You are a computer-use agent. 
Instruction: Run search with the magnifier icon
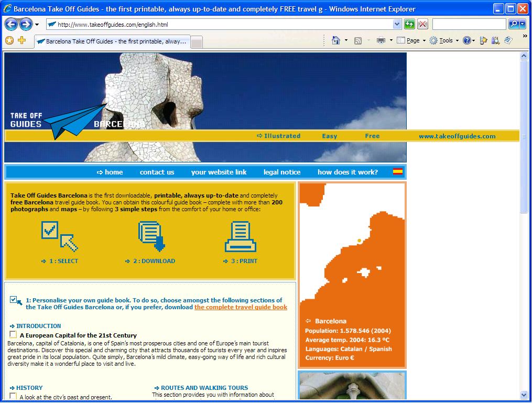coord(513,24)
